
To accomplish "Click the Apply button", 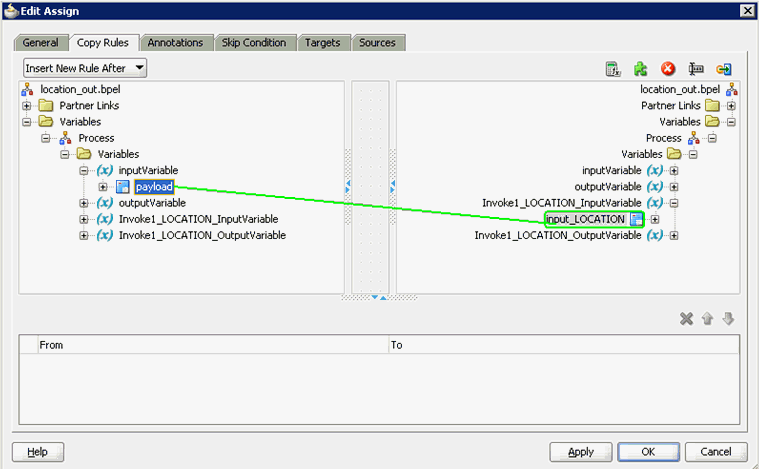I will click(x=581, y=452).
